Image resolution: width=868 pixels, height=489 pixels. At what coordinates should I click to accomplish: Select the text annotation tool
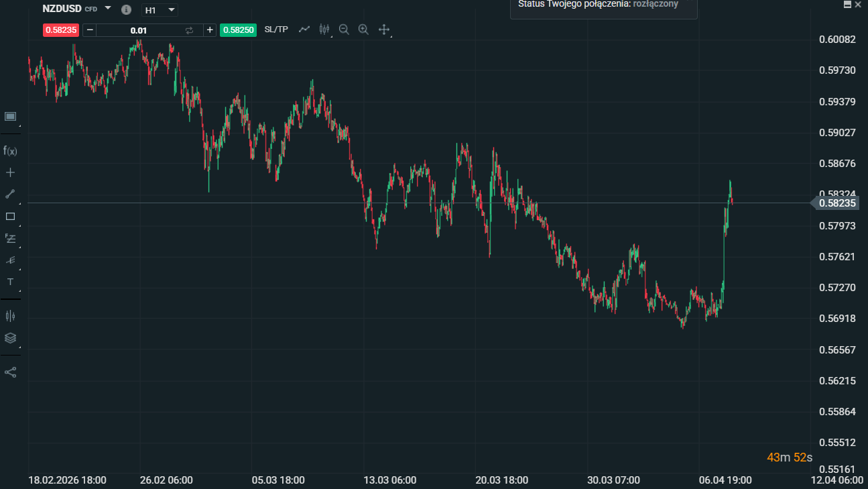[10, 282]
